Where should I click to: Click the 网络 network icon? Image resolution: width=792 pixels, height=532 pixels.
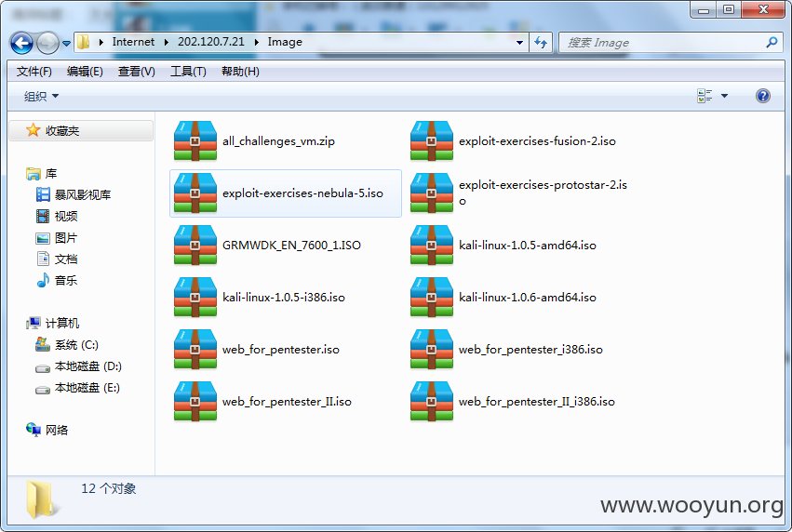point(34,430)
